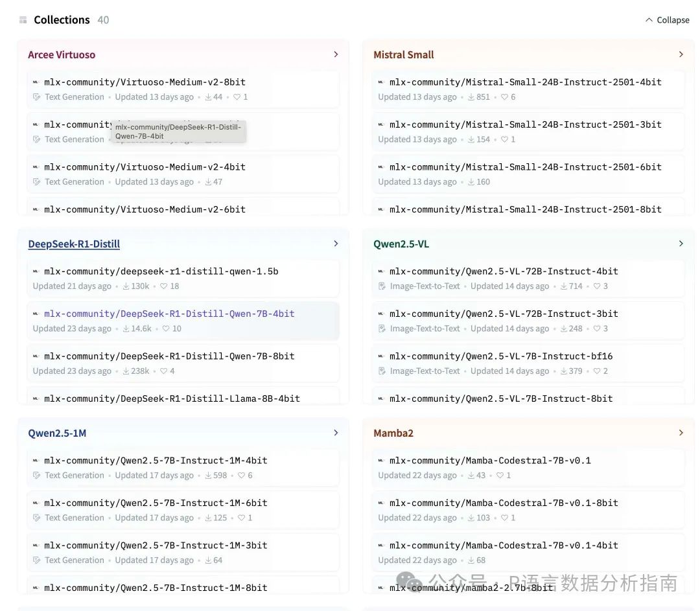This screenshot has height=611, width=700.
Task: Click heart icon on Qwen2.5-7B-Instruct-1M-4bit row
Action: pos(242,476)
